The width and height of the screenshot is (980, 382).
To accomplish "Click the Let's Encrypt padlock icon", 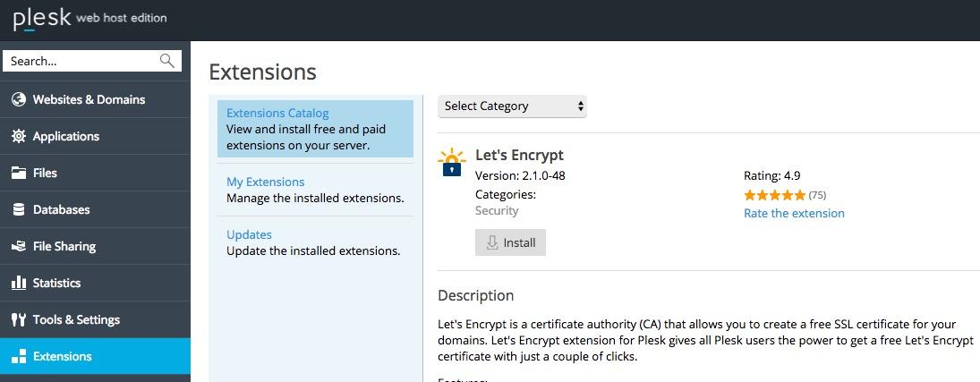I will pyautogui.click(x=452, y=163).
